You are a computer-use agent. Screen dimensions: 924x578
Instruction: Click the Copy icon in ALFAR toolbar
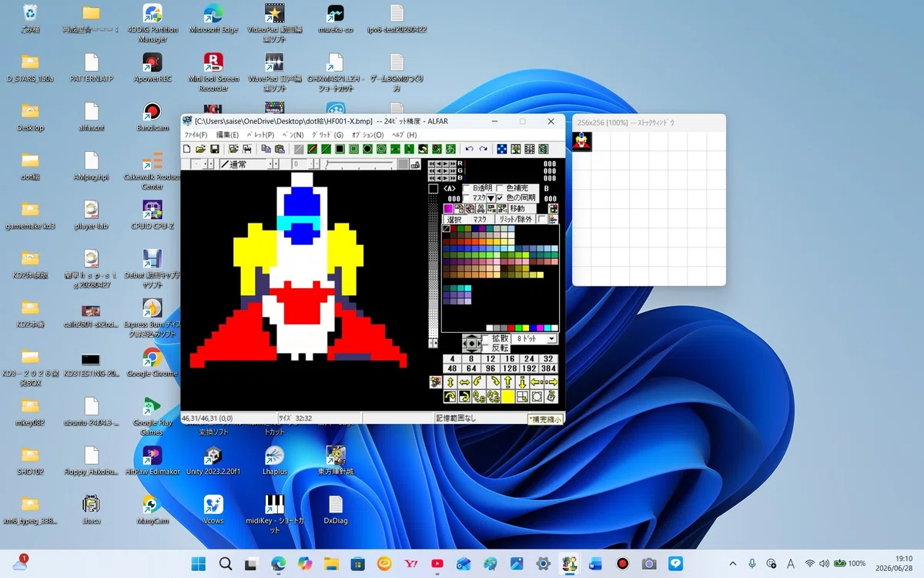pos(266,149)
